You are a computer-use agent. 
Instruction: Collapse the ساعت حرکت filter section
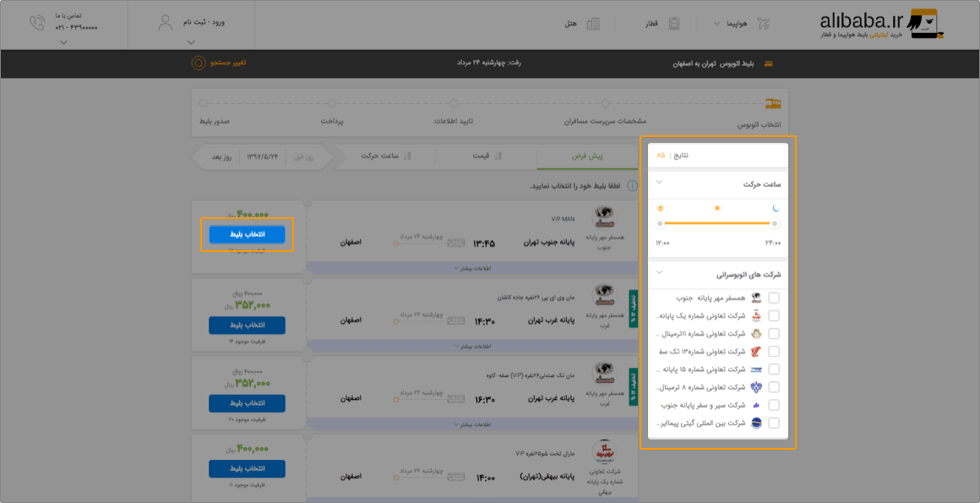(659, 183)
